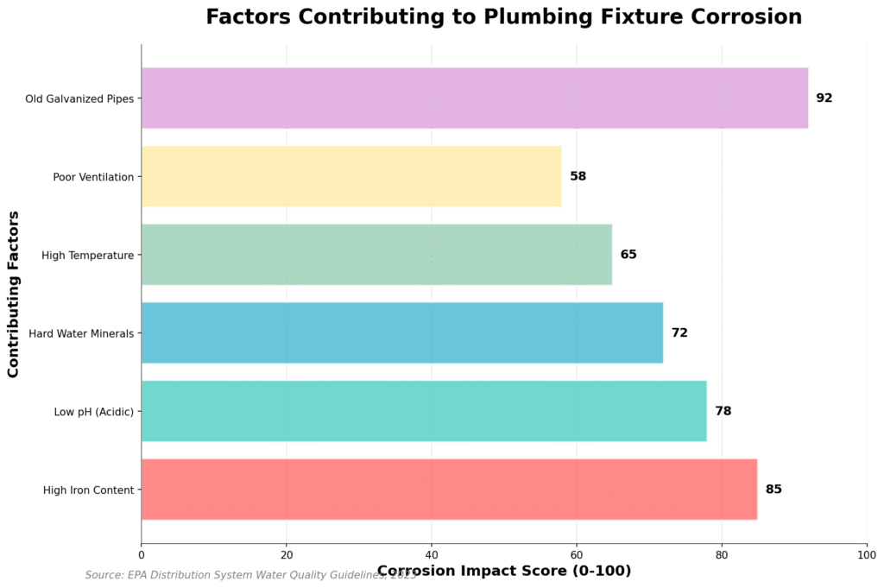Click the chart title text
The width and height of the screenshot is (884, 588).
[503, 17]
